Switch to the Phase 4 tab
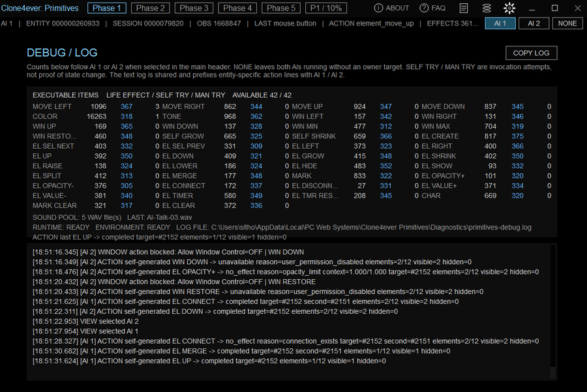The height and width of the screenshot is (392, 587). pos(237,8)
